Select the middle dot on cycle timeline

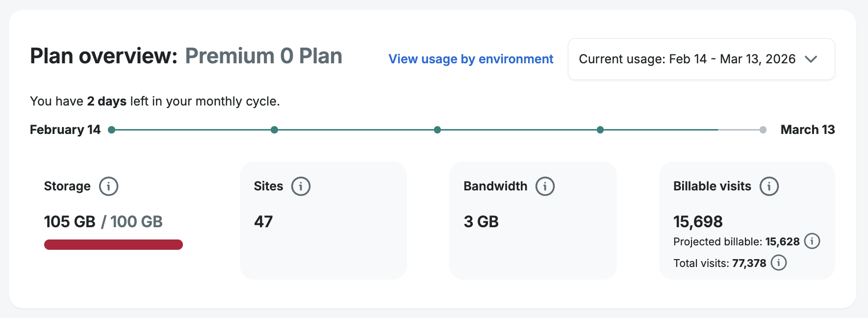[x=437, y=130]
